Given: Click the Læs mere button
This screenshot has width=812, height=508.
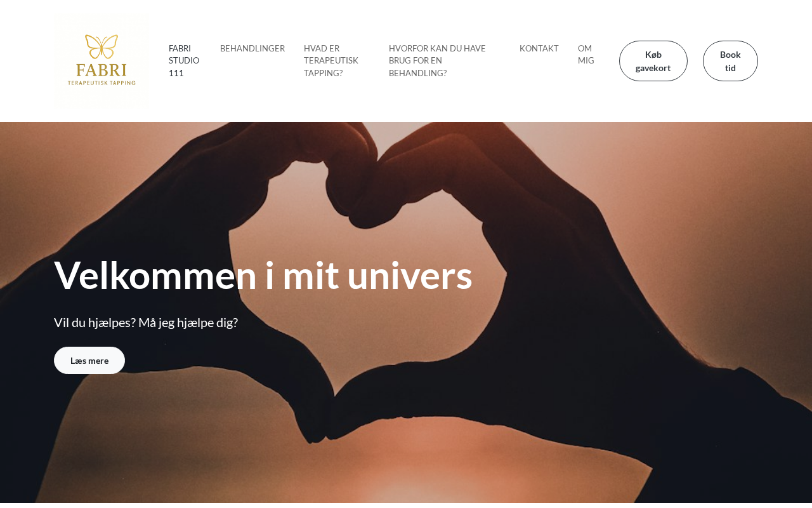Looking at the screenshot, I should [89, 361].
